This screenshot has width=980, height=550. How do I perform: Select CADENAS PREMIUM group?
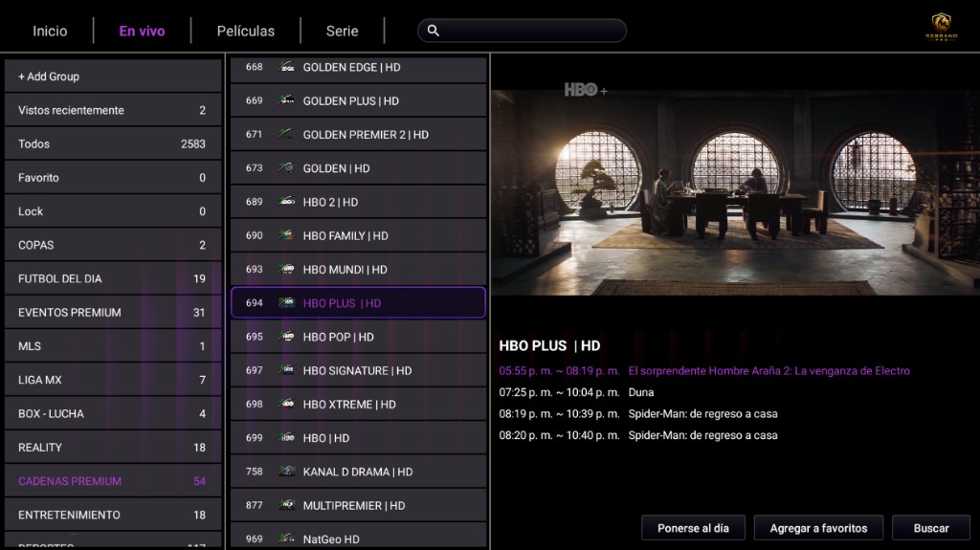(x=113, y=481)
